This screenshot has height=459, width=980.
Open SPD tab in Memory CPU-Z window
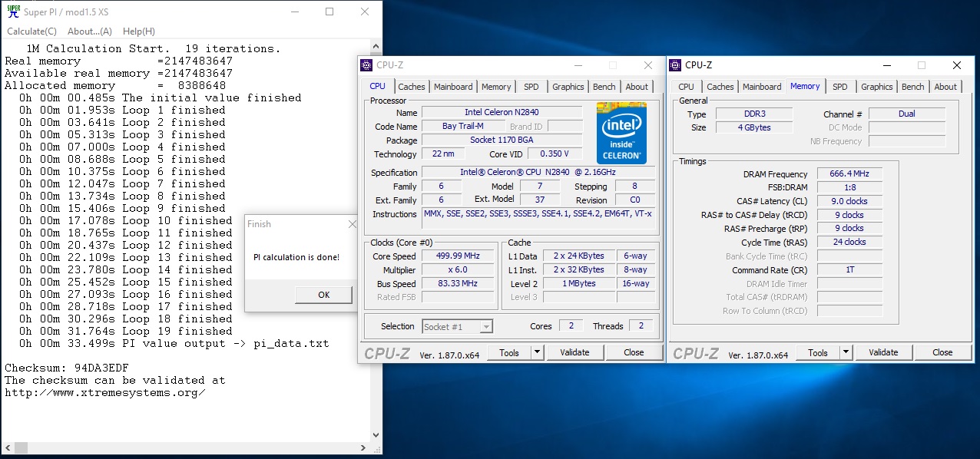pos(840,87)
